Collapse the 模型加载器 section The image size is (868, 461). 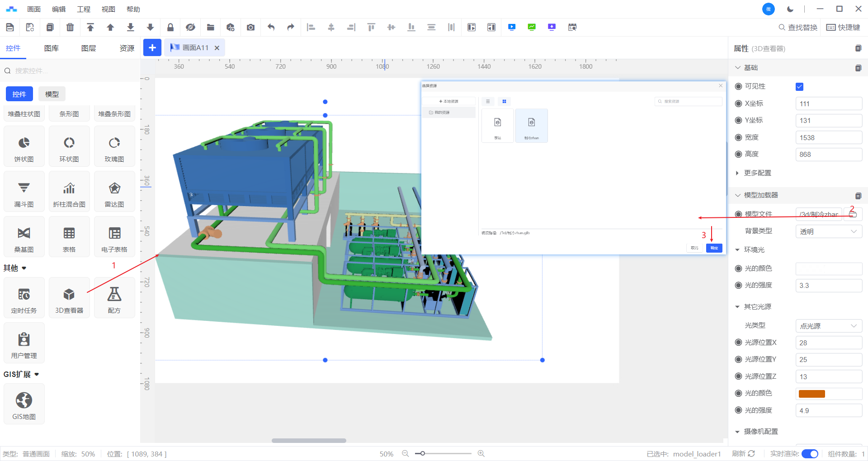click(738, 195)
